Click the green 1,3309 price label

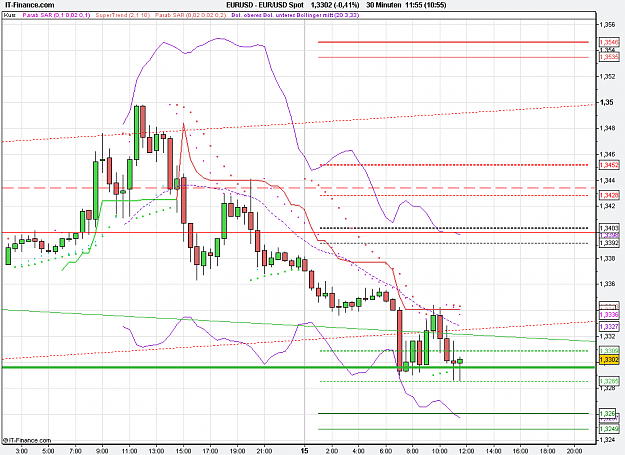[x=609, y=351]
